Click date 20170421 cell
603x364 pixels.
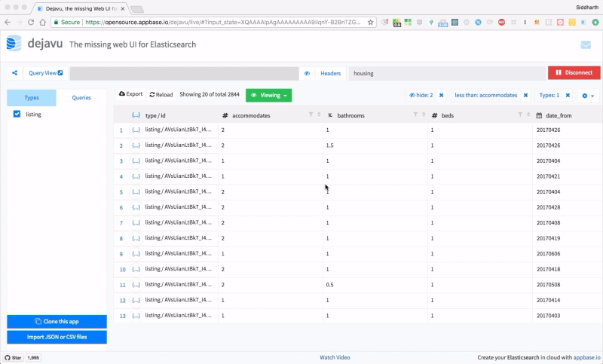549,176
